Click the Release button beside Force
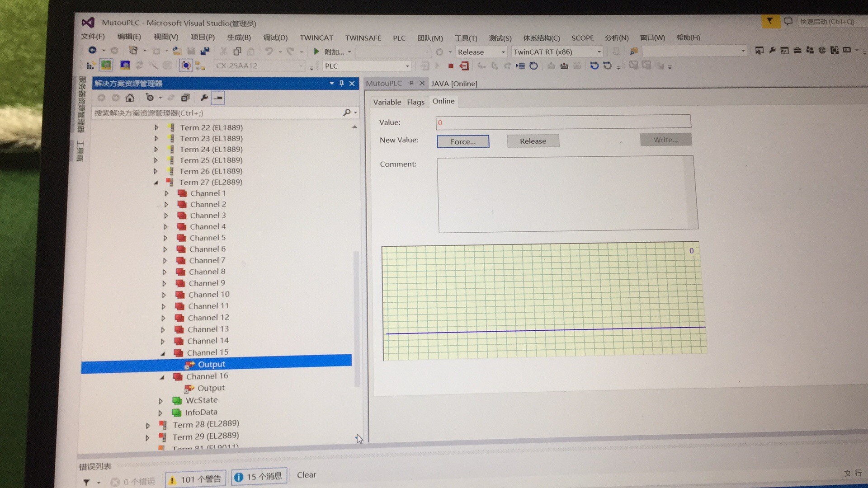 (533, 141)
